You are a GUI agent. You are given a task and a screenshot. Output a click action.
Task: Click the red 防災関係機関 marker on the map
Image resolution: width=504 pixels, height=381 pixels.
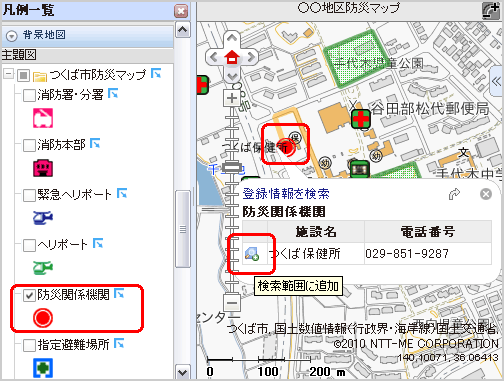[x=286, y=148]
